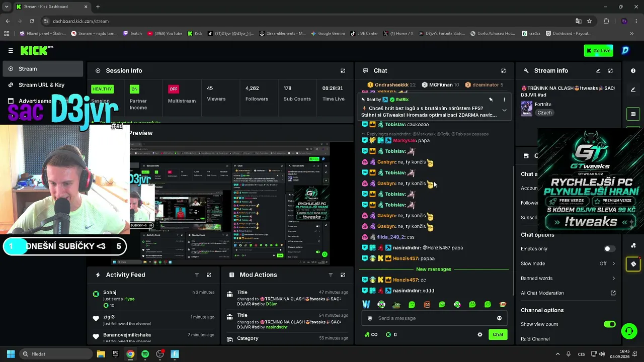
Task: Show hidden system tray icons
Action: 557,354
